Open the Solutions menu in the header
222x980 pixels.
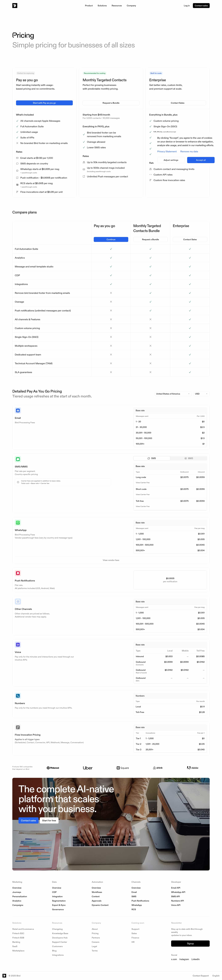(102, 6)
